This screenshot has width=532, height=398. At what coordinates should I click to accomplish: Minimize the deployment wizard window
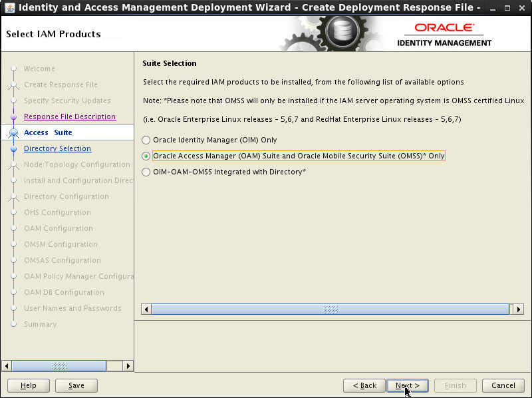click(493, 8)
